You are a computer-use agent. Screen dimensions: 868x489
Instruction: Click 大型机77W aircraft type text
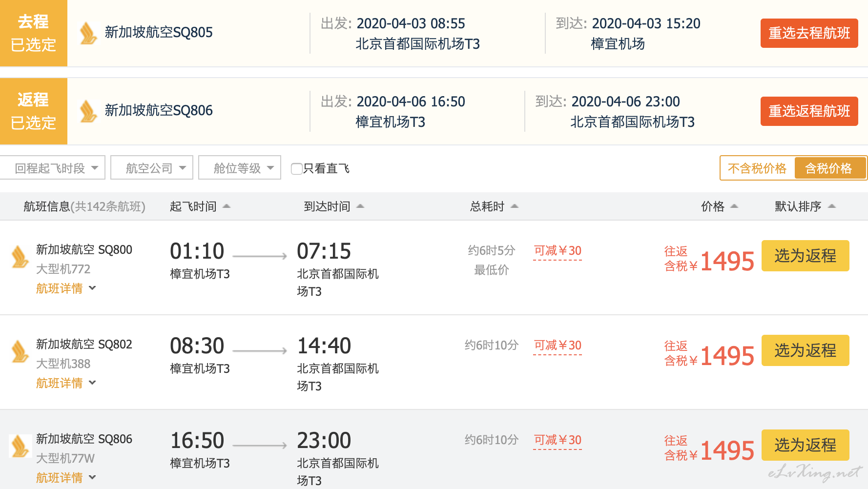(x=65, y=458)
